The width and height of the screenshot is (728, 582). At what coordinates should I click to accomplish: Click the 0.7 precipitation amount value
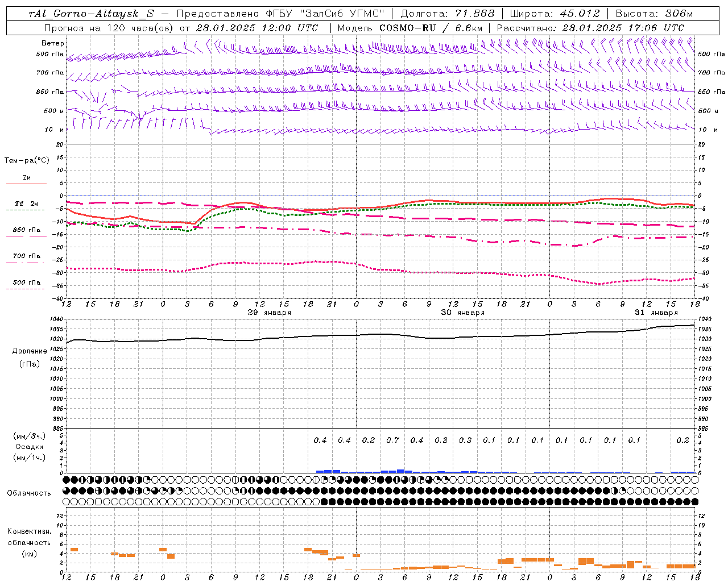tap(393, 440)
